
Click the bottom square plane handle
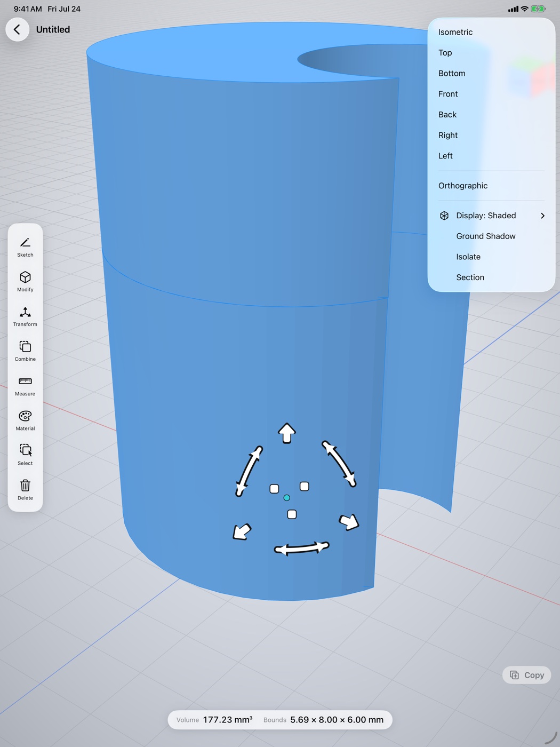(292, 514)
